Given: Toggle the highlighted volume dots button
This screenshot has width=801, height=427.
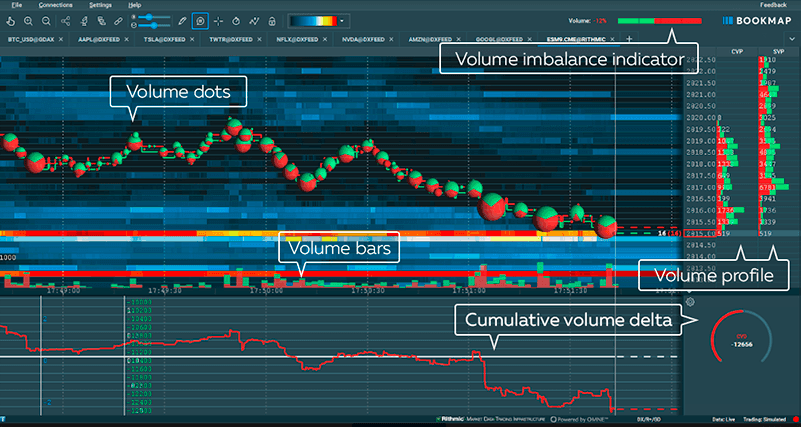Looking at the screenshot, I should click(x=200, y=20).
